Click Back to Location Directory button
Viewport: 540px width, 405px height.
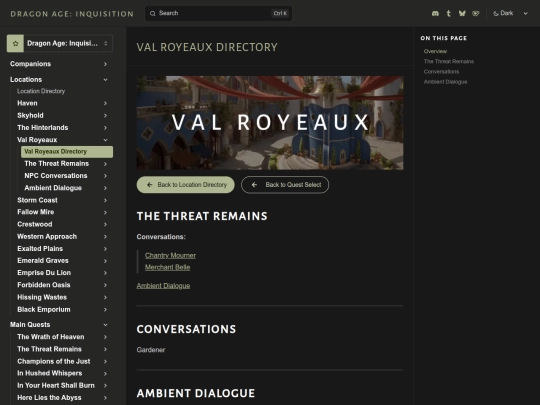click(186, 185)
